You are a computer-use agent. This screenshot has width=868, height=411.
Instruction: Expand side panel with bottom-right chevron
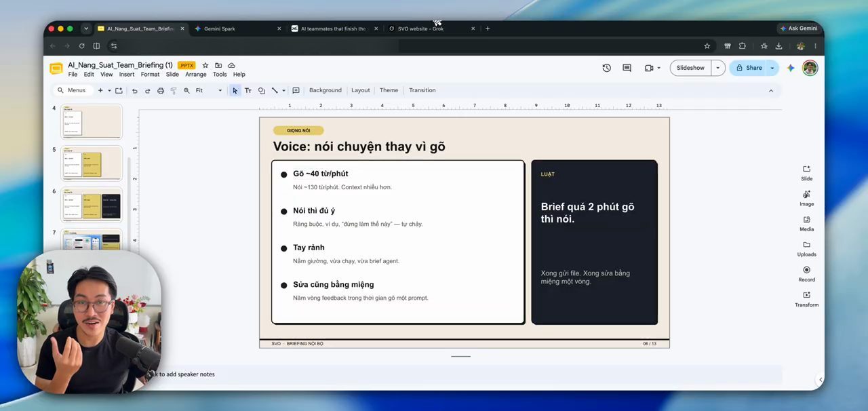(821, 380)
